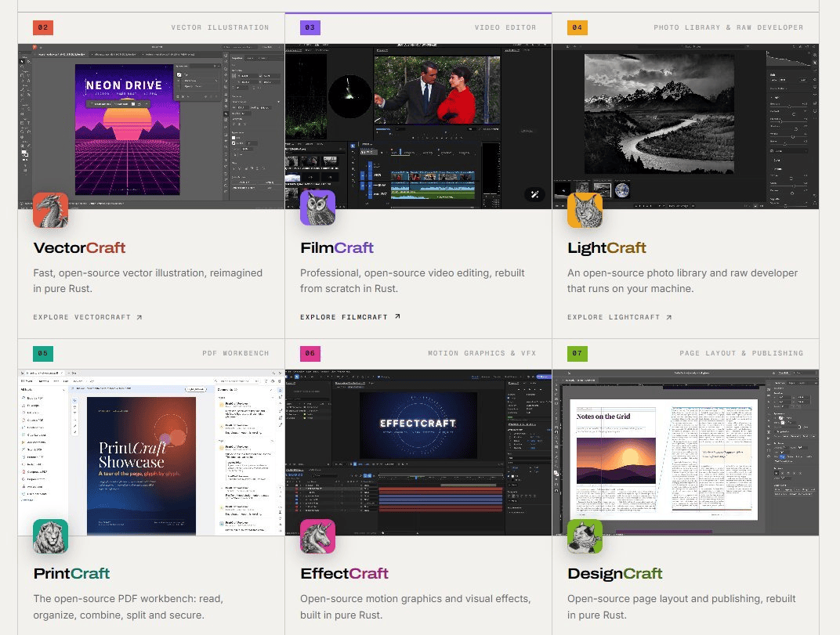840x635 pixels.
Task: Open the DesignCraft page layout screenshot
Action: pos(686,453)
